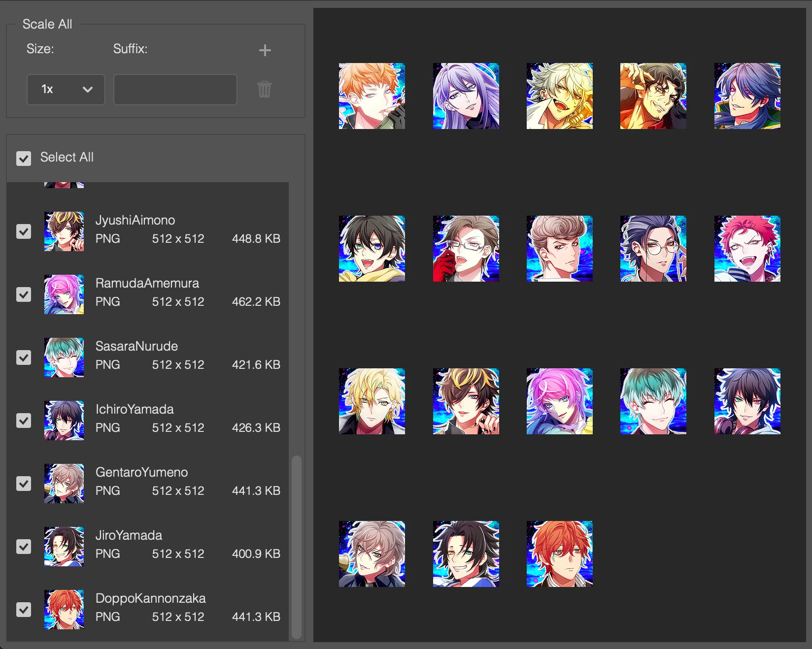Select the DoppoKannonzaka list thumbnail
This screenshot has height=649, width=812.
coord(64,610)
